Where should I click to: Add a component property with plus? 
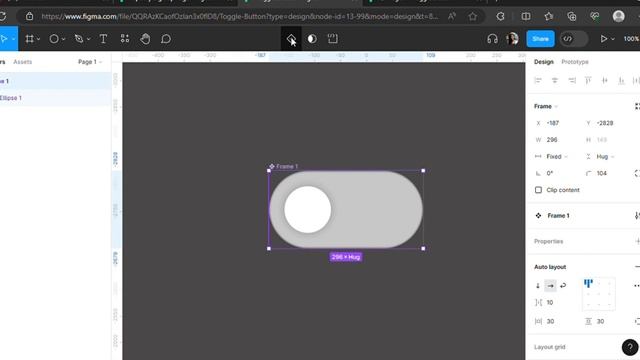(638, 241)
